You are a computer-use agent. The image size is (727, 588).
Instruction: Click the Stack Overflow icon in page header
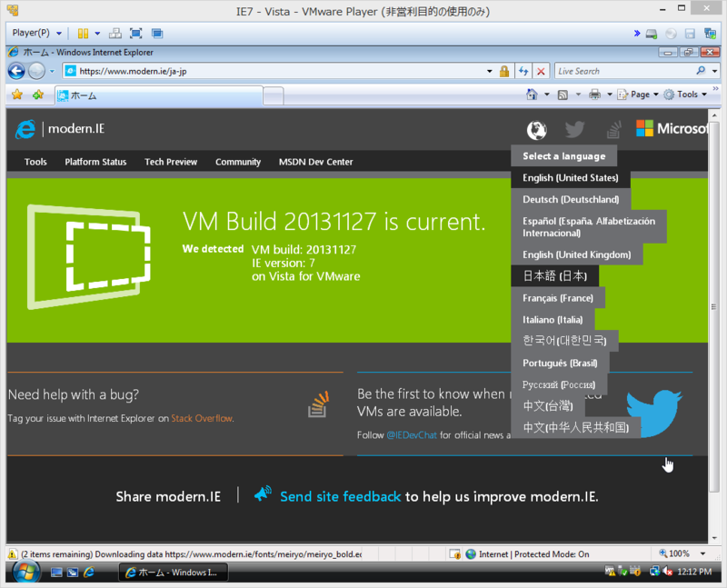click(614, 130)
